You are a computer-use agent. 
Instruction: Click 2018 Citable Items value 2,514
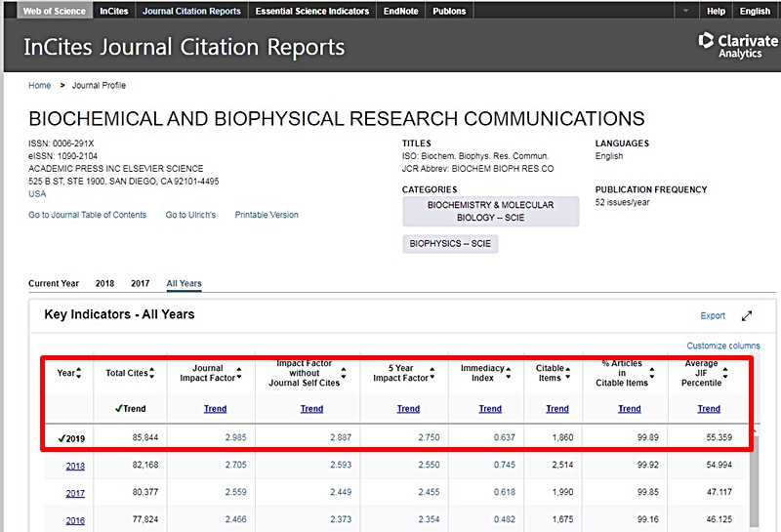(563, 465)
